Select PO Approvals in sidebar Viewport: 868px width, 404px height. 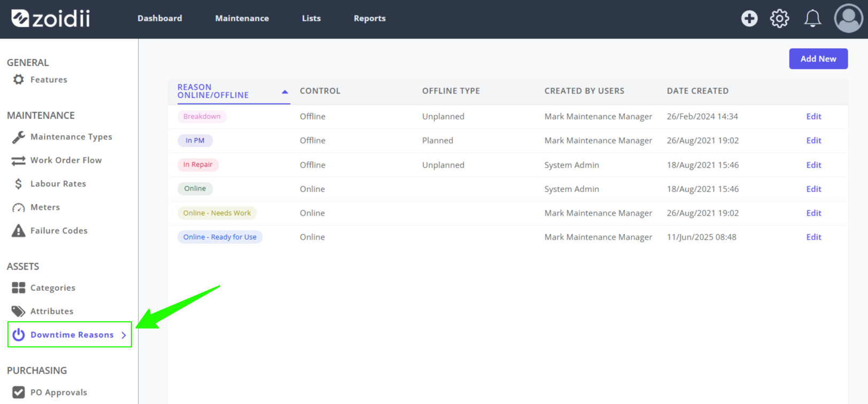(x=59, y=392)
